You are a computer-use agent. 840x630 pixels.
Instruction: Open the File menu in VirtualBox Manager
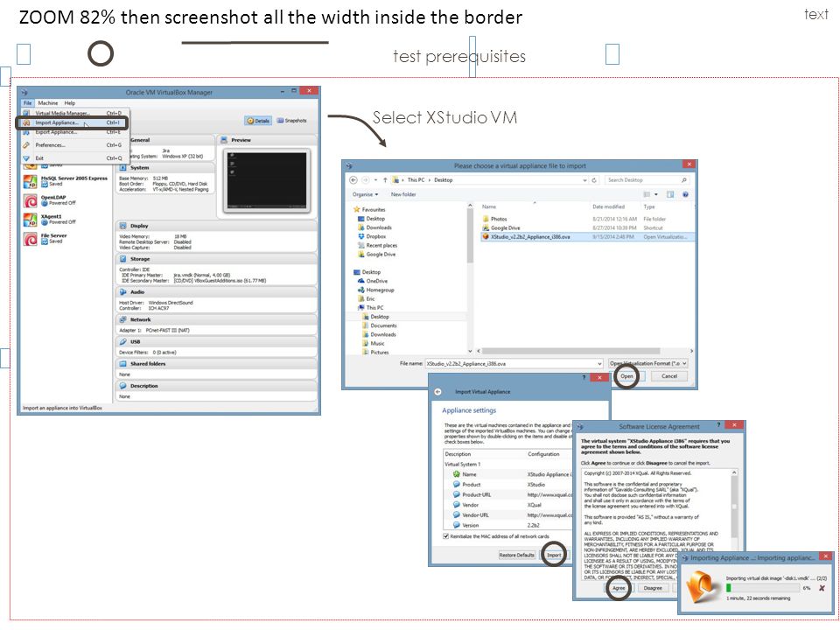tap(27, 103)
